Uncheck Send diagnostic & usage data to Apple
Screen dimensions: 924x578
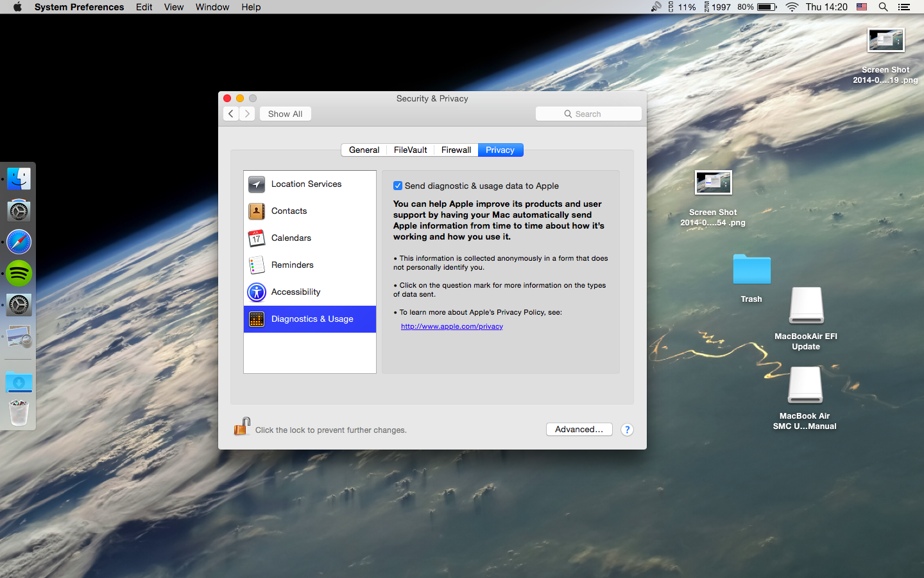point(398,186)
